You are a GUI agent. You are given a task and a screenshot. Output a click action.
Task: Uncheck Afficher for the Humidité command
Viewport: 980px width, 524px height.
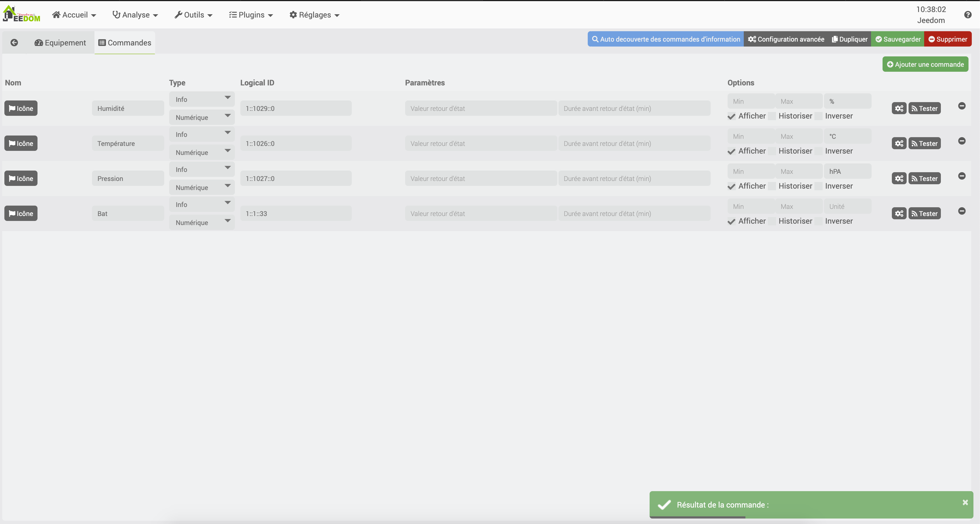click(x=731, y=116)
